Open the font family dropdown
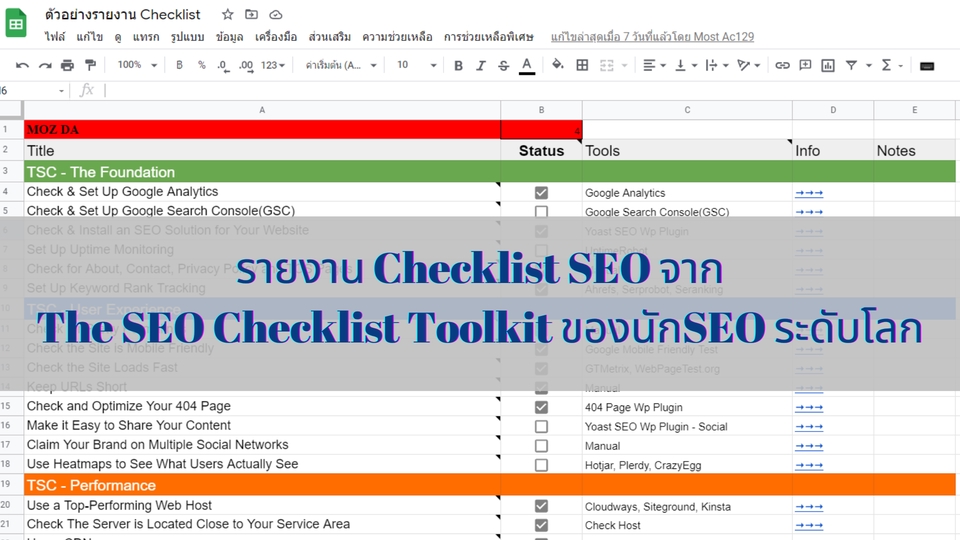The image size is (960, 540). point(341,65)
